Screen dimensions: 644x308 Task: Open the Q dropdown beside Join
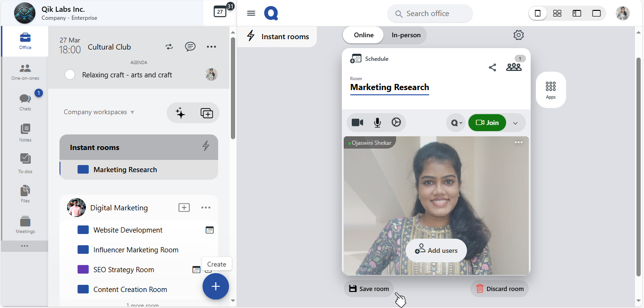pyautogui.click(x=456, y=123)
